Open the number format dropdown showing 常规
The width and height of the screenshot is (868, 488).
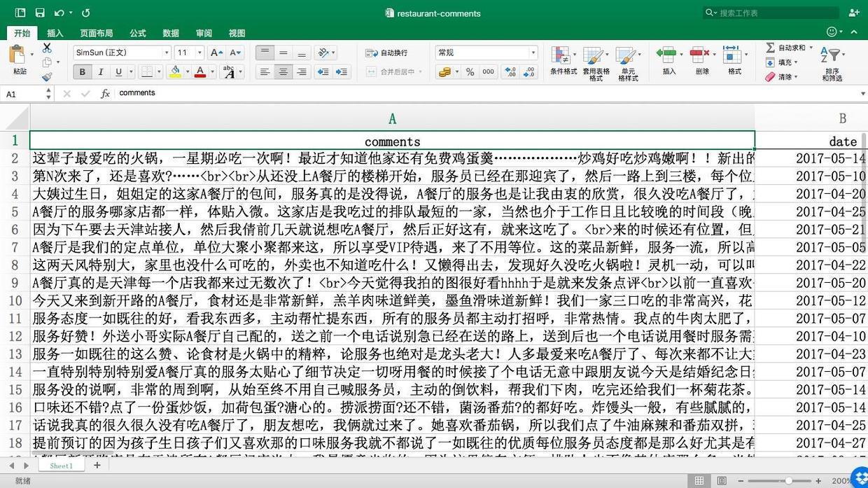coord(486,53)
